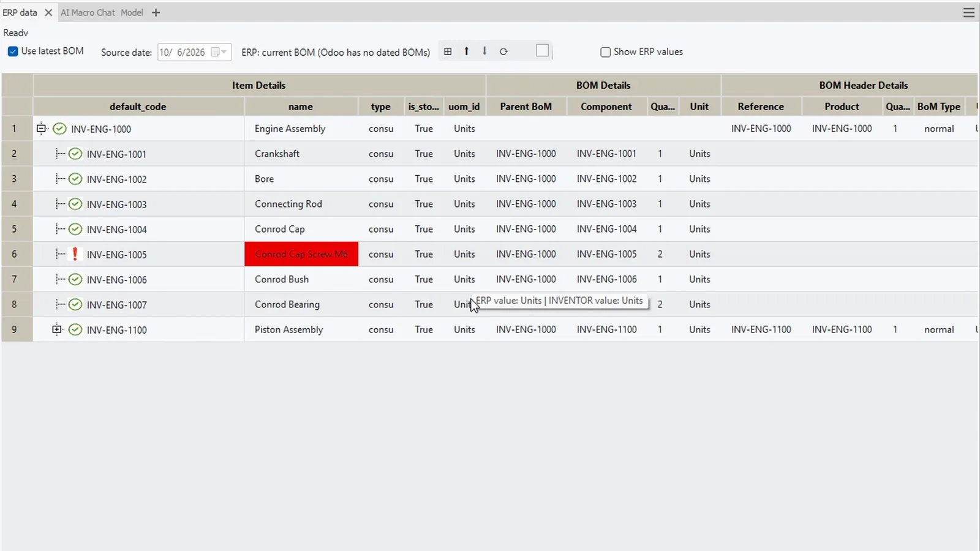
Task: Click the green check icon for INV-ENG-1007
Action: coord(75,304)
